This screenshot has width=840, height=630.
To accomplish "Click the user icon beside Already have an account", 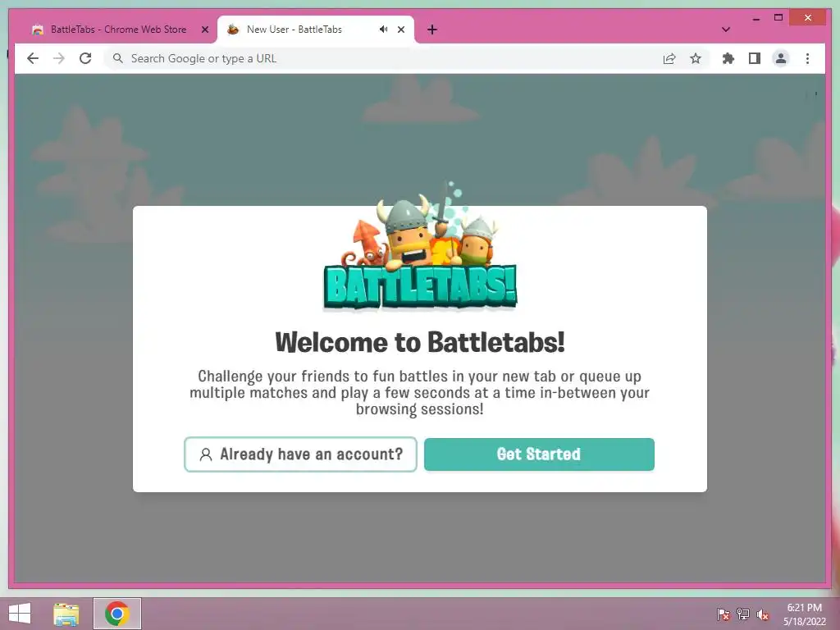I will point(206,454).
